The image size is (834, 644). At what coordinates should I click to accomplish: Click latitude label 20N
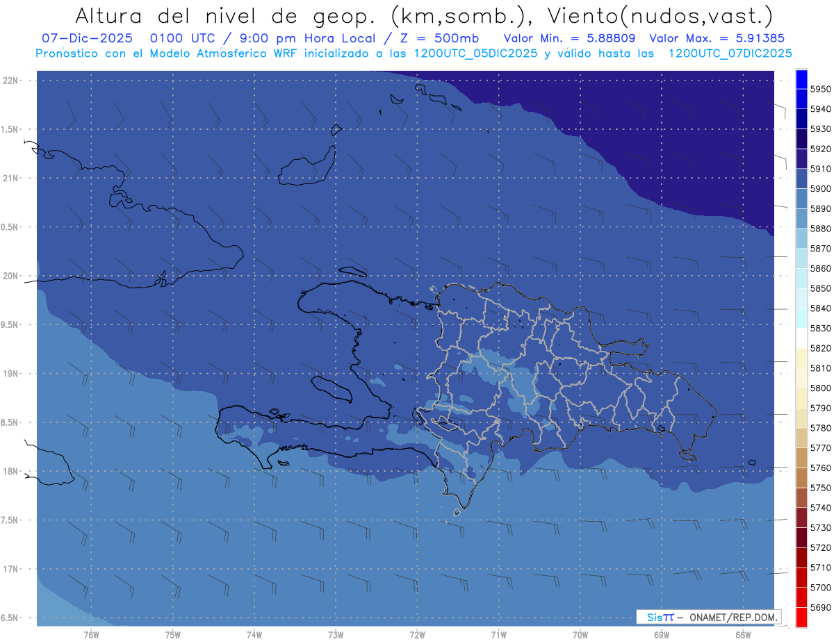point(10,276)
